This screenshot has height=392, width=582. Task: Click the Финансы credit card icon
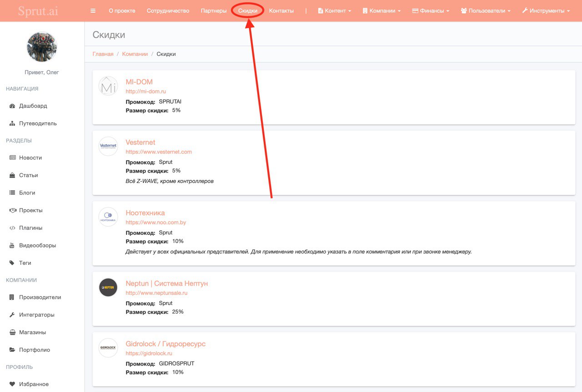click(415, 10)
